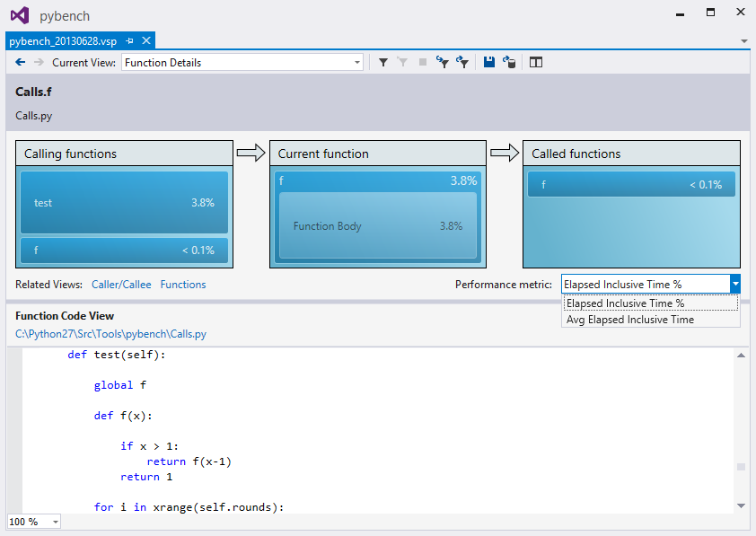Collapse the Performance metric dropdown arrow

735,285
